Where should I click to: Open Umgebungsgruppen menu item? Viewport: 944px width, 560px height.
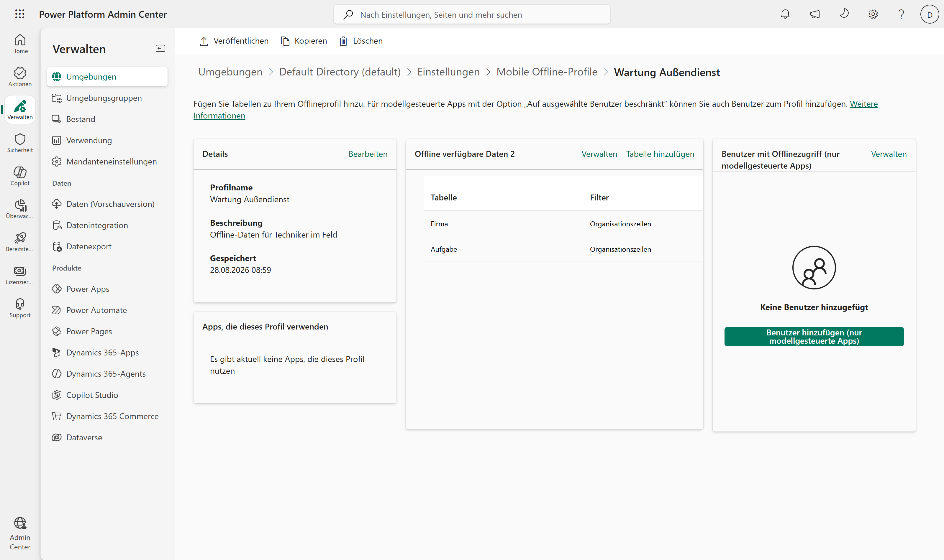click(107, 98)
